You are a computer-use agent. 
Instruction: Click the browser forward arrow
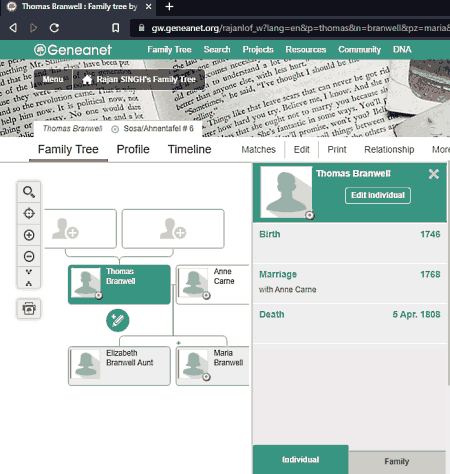(x=33, y=28)
